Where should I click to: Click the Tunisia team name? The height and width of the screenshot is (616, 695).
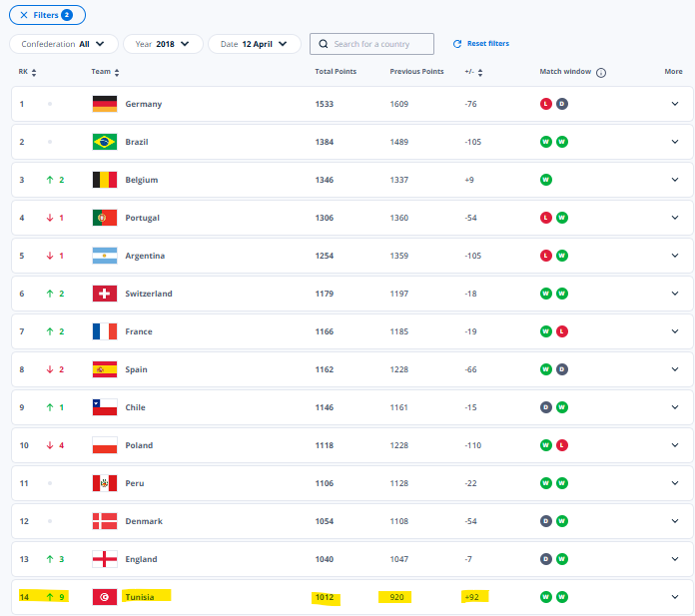click(x=140, y=597)
